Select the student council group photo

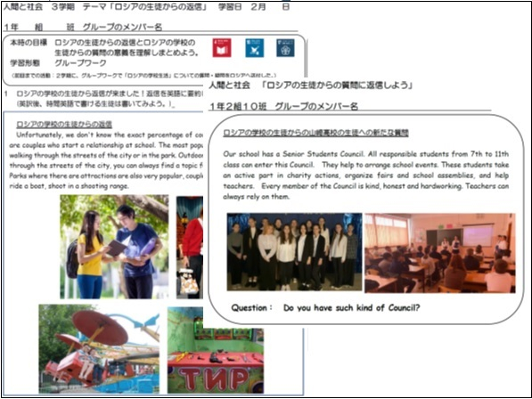point(294,251)
